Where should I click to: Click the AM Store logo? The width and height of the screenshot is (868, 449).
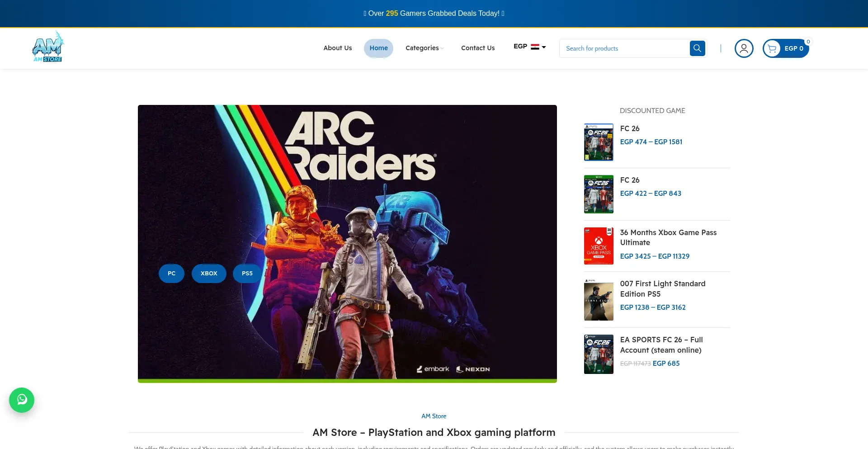pos(48,47)
